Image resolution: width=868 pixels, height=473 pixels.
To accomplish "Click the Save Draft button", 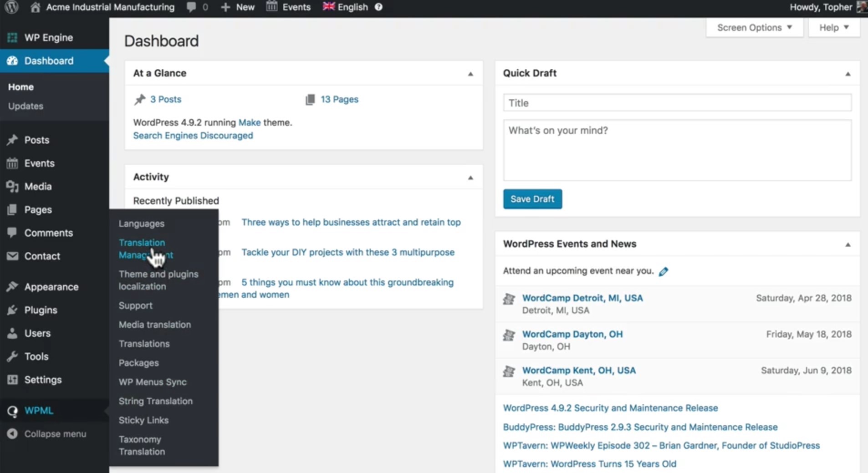I will point(532,199).
